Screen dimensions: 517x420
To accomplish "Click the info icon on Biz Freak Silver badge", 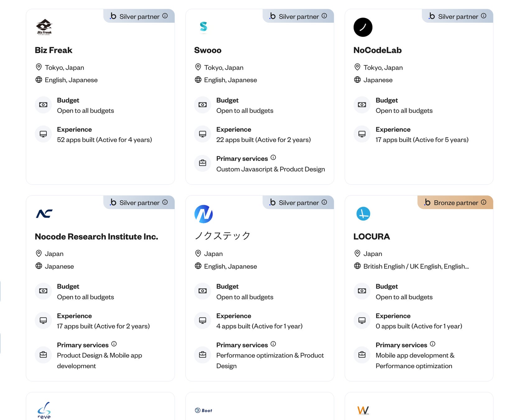I will click(165, 16).
